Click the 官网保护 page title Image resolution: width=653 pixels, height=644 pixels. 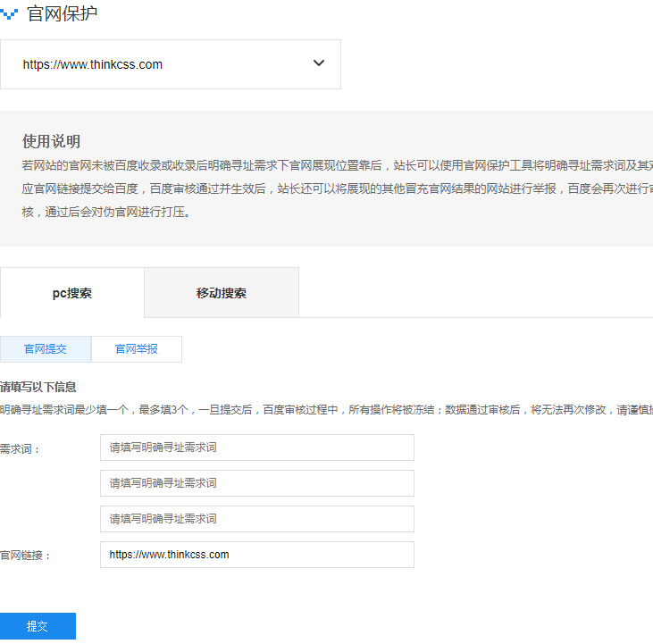click(x=62, y=13)
